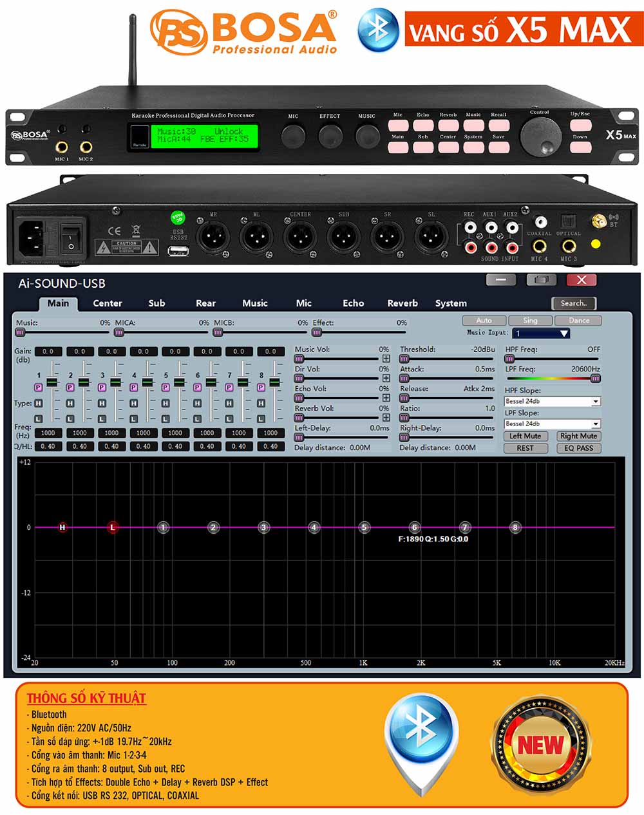This screenshot has width=644, height=815.
Task: Click the MICB volume slider handle
Action: [x=218, y=332]
